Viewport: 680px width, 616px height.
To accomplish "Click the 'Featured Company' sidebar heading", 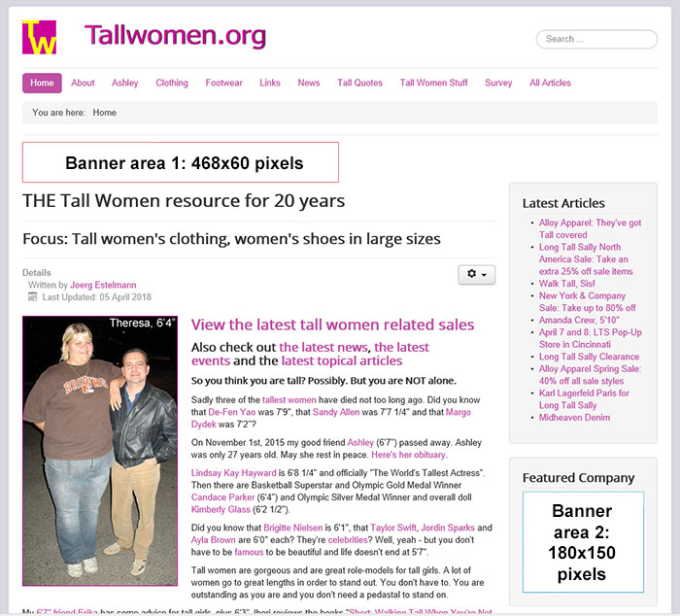I will coord(578,478).
